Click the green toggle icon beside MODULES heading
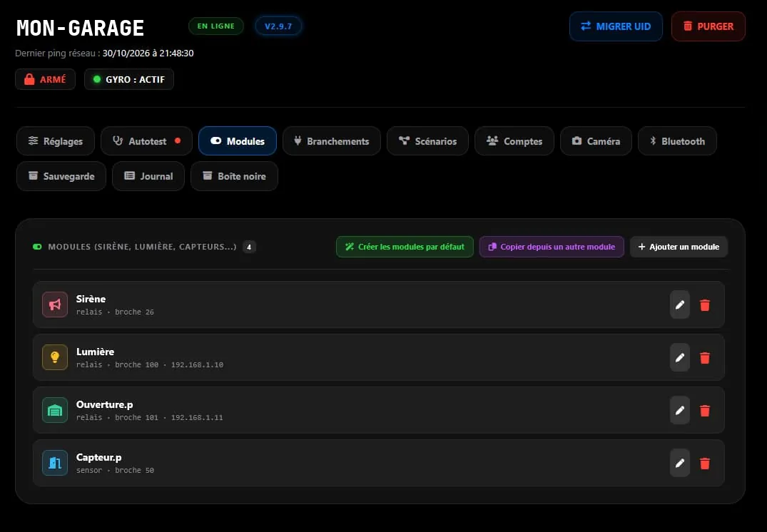Screen dimensions: 767x532 coord(37,247)
